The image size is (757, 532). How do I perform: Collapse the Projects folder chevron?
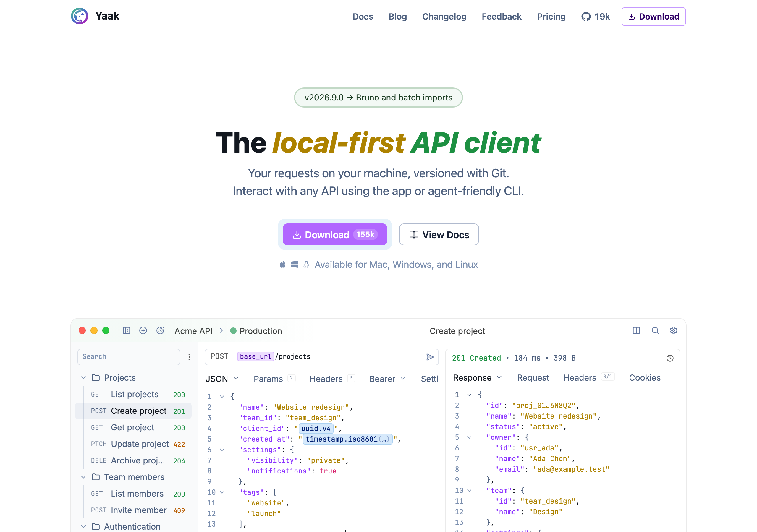point(83,378)
